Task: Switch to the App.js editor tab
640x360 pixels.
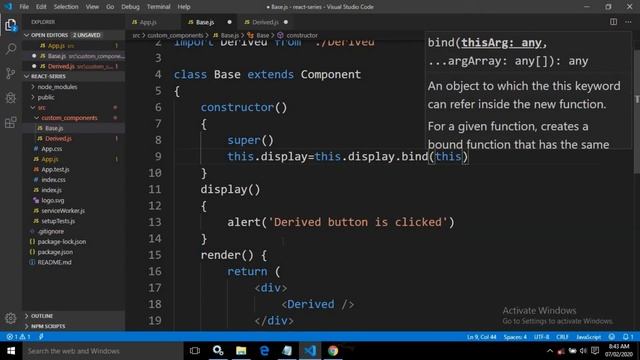Action: 153,22
